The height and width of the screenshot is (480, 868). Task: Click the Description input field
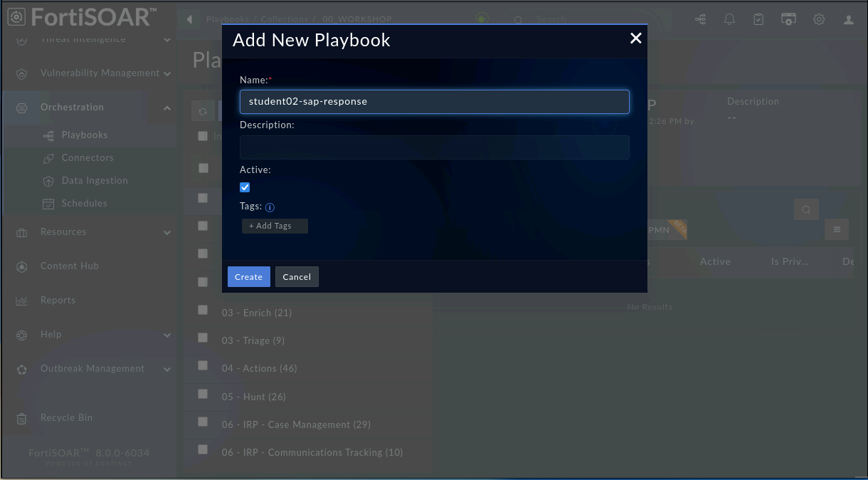(435, 147)
